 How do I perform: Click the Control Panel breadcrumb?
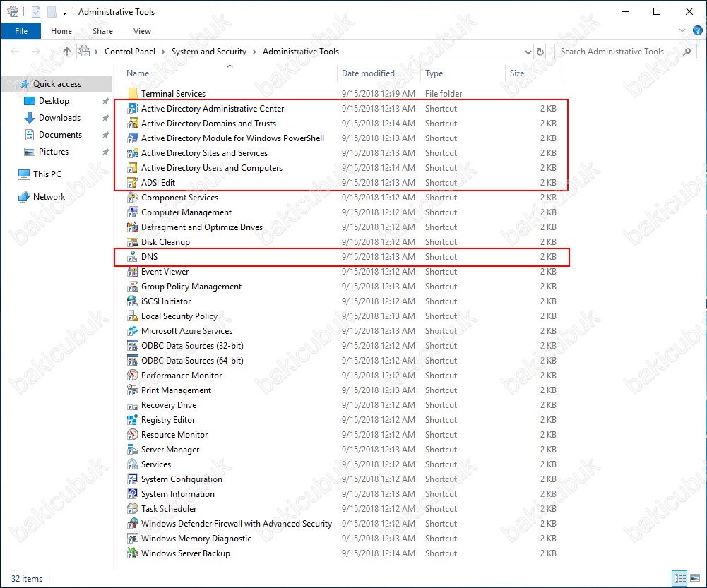(130, 52)
